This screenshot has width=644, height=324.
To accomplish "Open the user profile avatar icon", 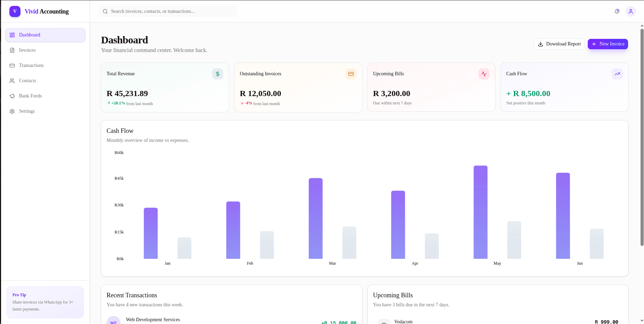I will [631, 11].
